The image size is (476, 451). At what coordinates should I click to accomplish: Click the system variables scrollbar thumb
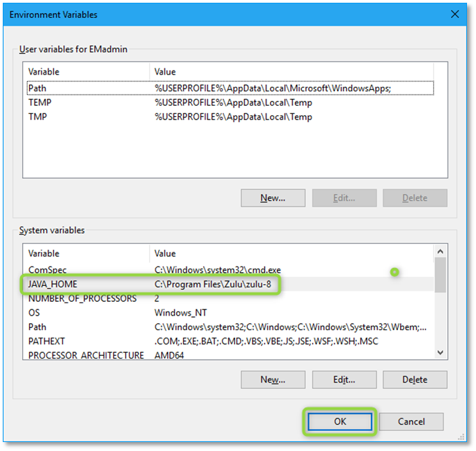point(441,275)
